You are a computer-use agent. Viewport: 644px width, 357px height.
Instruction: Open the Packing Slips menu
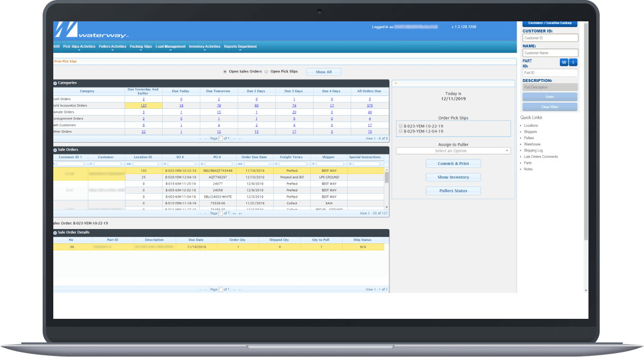point(141,46)
